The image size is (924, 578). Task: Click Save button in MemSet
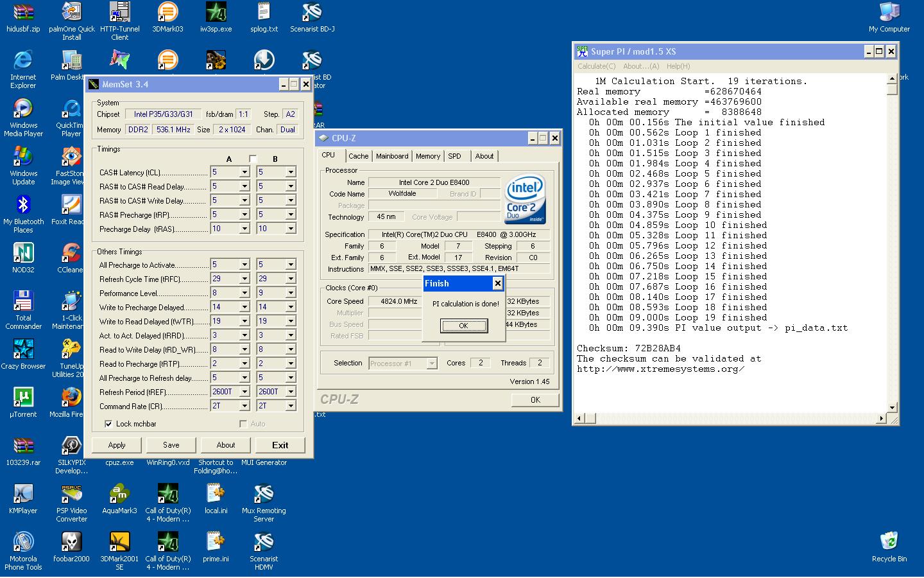tap(171, 445)
